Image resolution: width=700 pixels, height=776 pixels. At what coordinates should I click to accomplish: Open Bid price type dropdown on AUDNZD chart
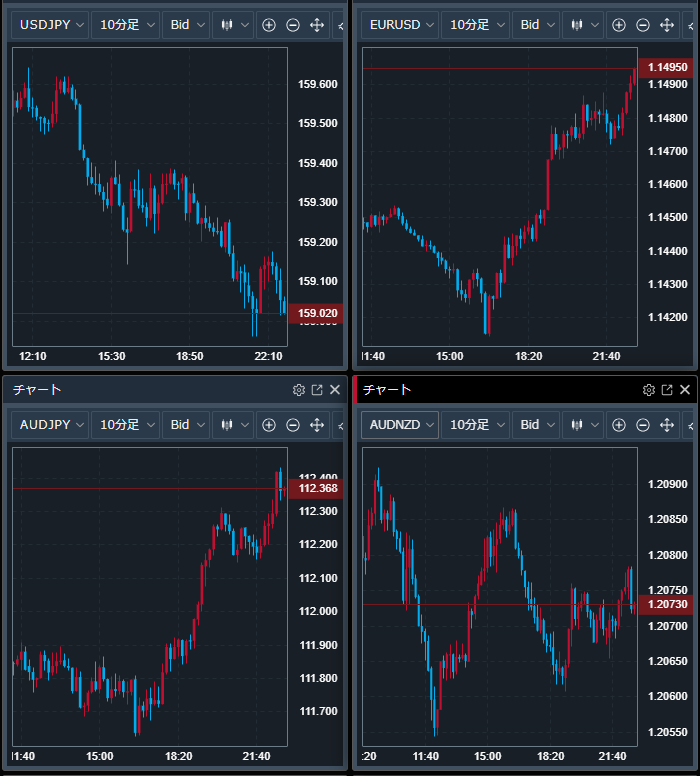536,425
